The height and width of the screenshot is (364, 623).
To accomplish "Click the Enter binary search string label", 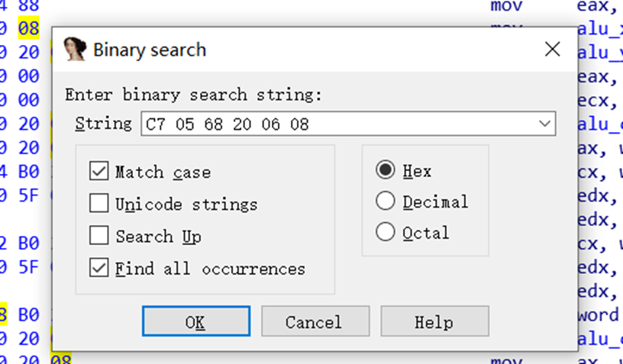I will coord(194,95).
